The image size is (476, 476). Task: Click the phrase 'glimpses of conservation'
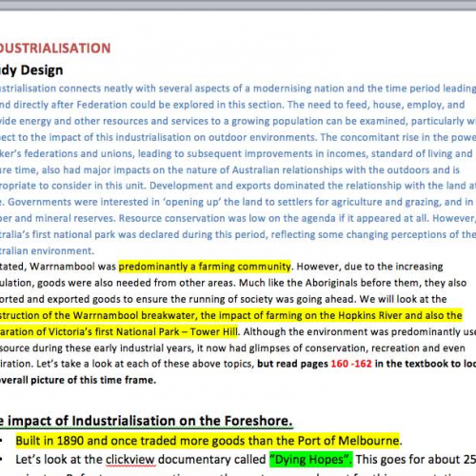click(307, 348)
